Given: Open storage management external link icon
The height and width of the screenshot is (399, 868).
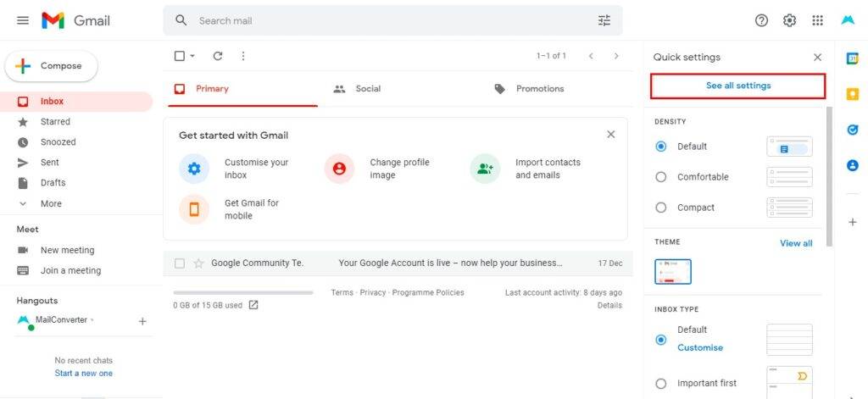Looking at the screenshot, I should [253, 305].
